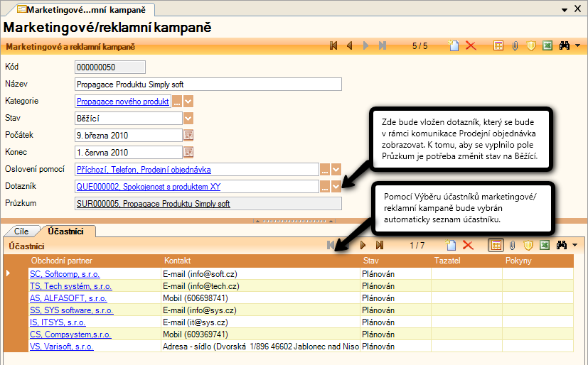
Task: Open Oslovení pomocí browse ellipsis button
Action: pyautogui.click(x=324, y=170)
